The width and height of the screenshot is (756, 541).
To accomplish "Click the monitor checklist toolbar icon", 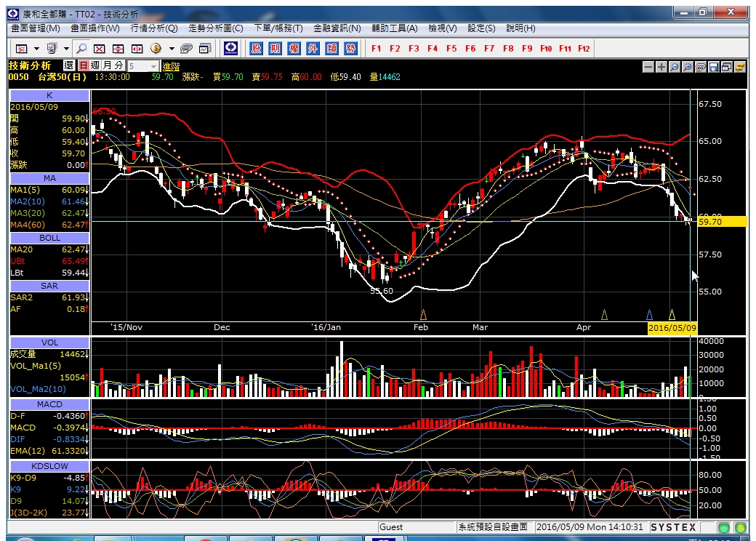I will [x=52, y=48].
